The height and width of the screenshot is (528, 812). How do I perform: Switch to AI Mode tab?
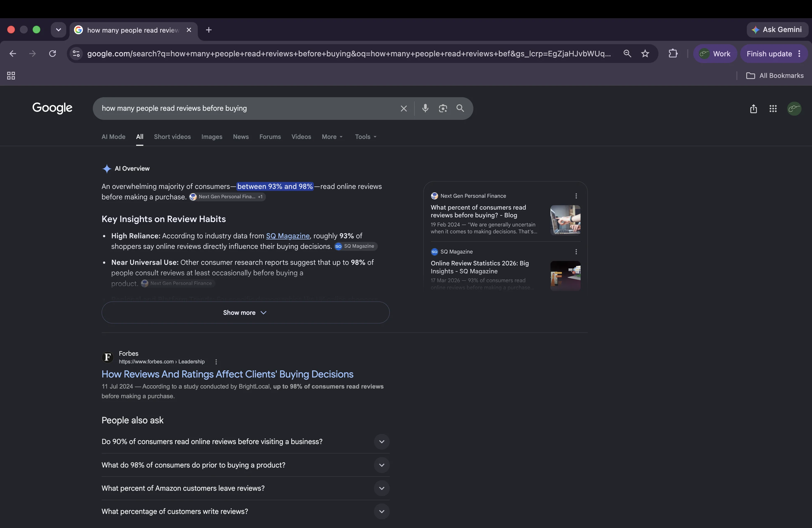pyautogui.click(x=113, y=137)
